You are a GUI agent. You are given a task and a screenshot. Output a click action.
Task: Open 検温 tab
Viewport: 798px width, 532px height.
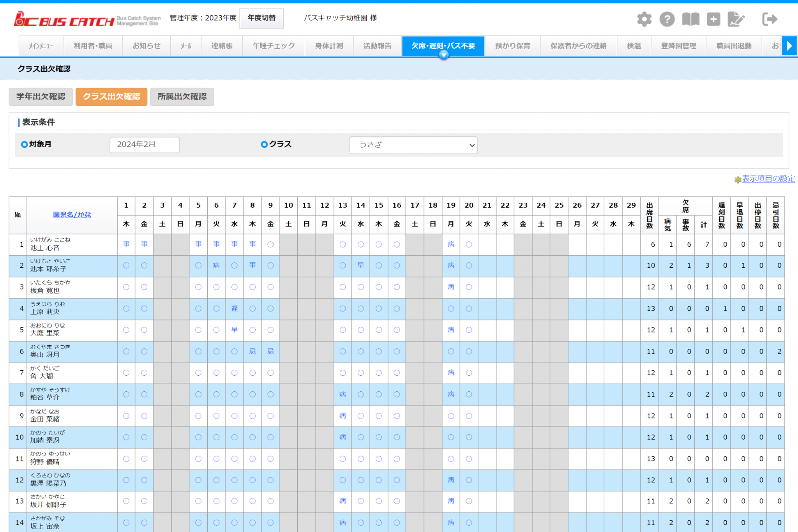634,46
